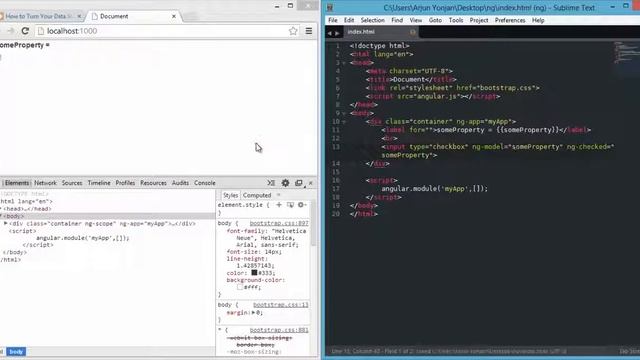Expand the margin shorthand property
The height and width of the screenshot is (360, 640).
click(253, 313)
